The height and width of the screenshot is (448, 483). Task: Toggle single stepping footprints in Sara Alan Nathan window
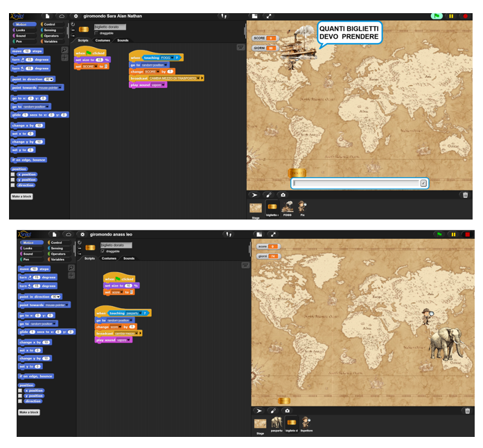(x=224, y=16)
